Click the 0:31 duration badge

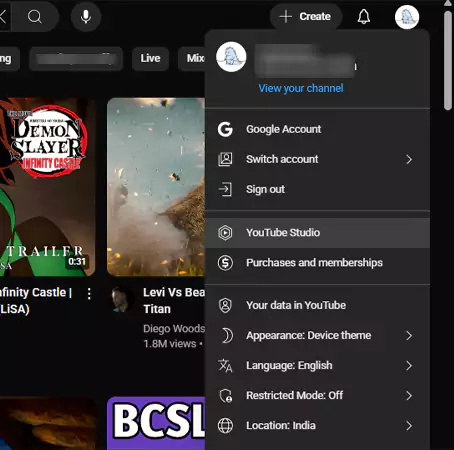click(x=77, y=261)
